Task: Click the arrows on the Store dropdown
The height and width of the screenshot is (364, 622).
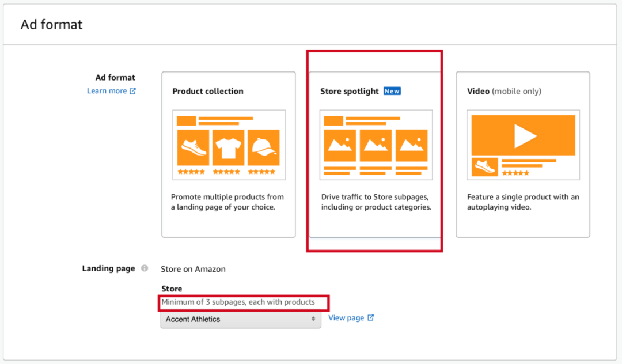Action: coord(313,319)
